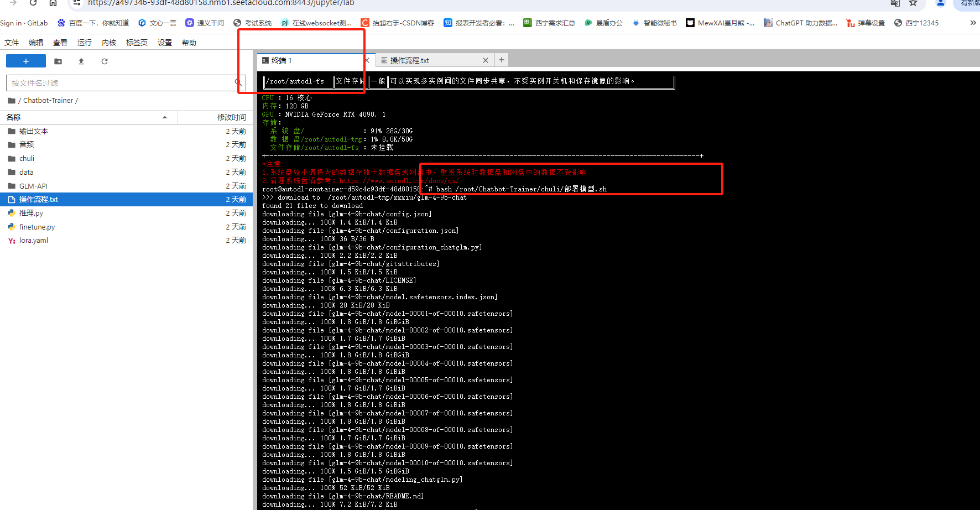Viewport: 980px width, 510px height.
Task: Select the finetune.py file
Action: pos(126,227)
